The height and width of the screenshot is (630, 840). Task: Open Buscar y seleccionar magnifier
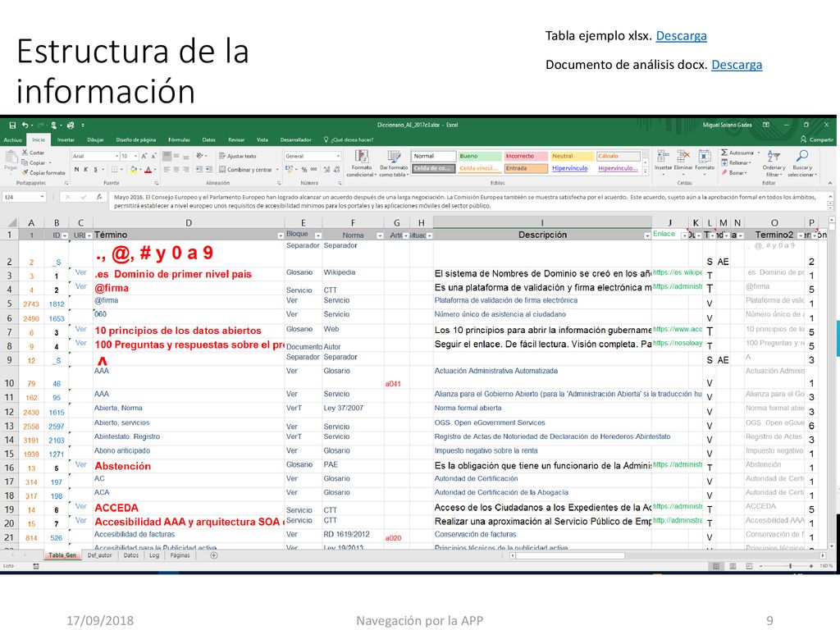tap(802, 163)
